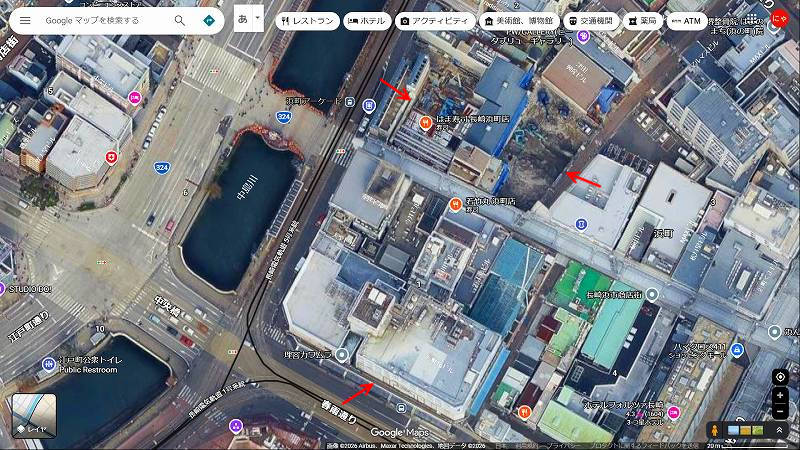Filter by ホテル chip
This screenshot has width=800, height=450.
[x=367, y=21]
